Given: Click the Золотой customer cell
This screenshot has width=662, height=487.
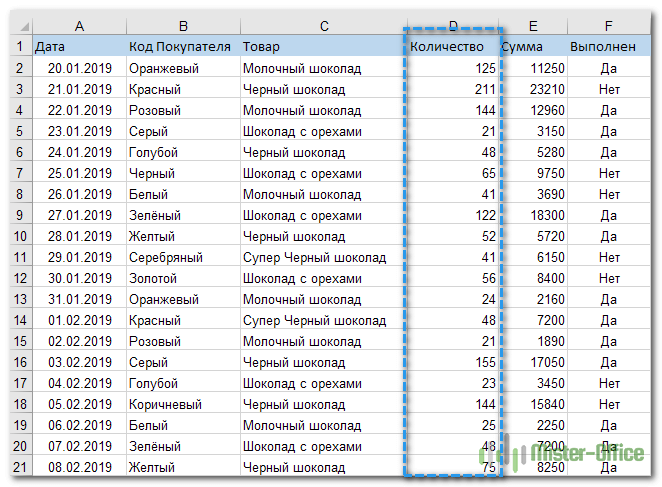Looking at the screenshot, I should [x=183, y=278].
